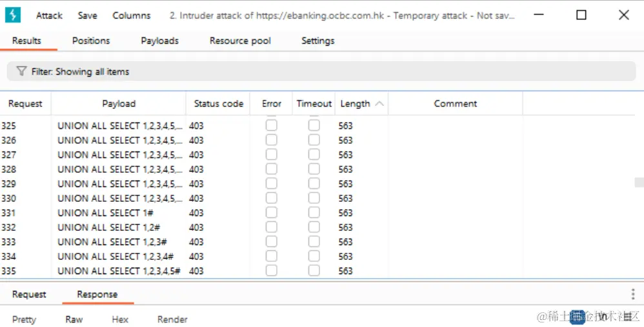Select the Pretty view
Screen dimensions: 644x327
click(25, 319)
